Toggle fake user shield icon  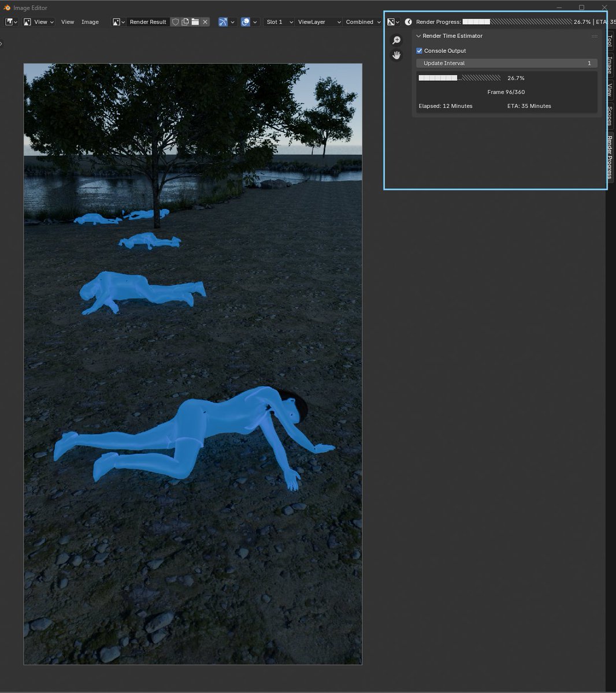[175, 22]
